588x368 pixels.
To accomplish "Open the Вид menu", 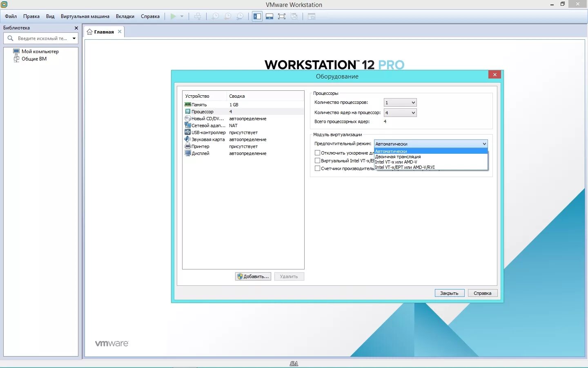I will click(50, 16).
